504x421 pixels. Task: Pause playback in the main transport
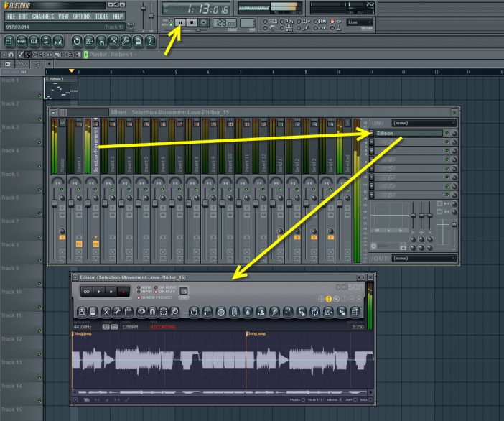point(180,22)
